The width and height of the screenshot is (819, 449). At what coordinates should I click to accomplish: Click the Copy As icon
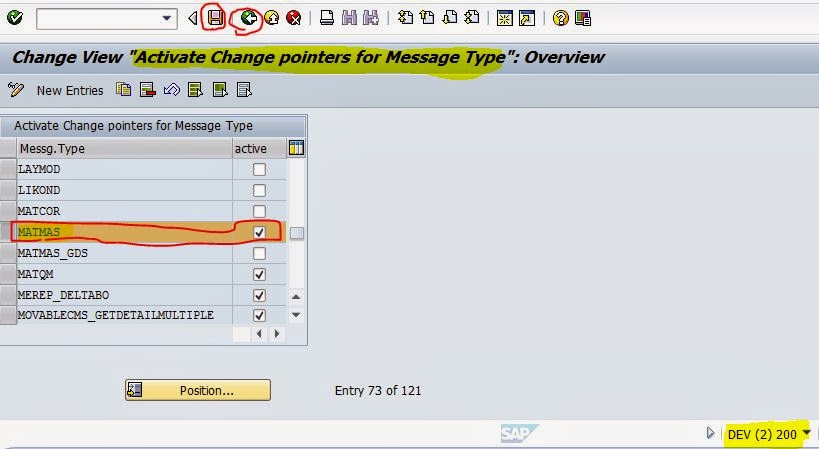click(x=123, y=90)
